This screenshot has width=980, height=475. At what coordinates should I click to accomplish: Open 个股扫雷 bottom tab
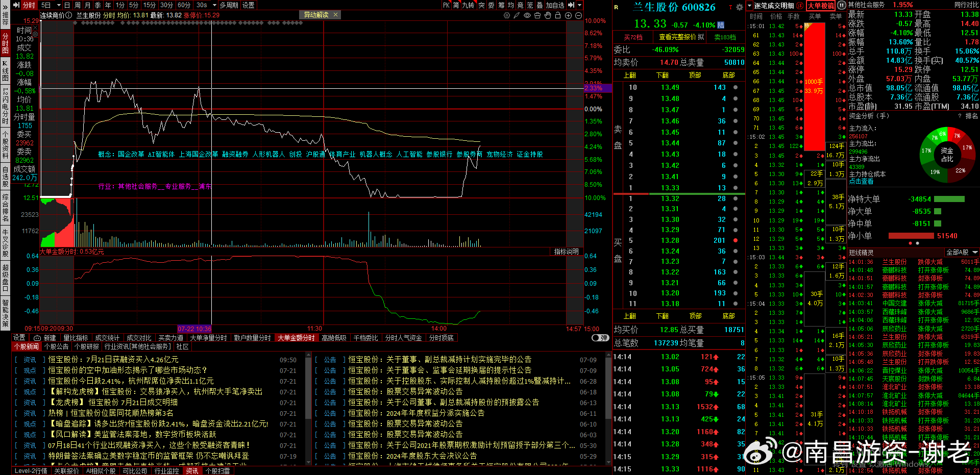pyautogui.click(x=217, y=471)
